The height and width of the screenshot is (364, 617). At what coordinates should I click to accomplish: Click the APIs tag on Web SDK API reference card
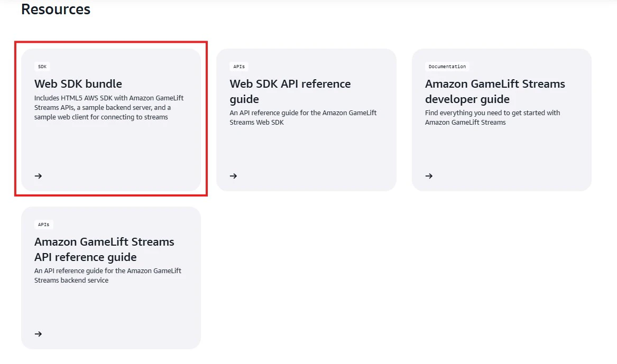pyautogui.click(x=239, y=67)
